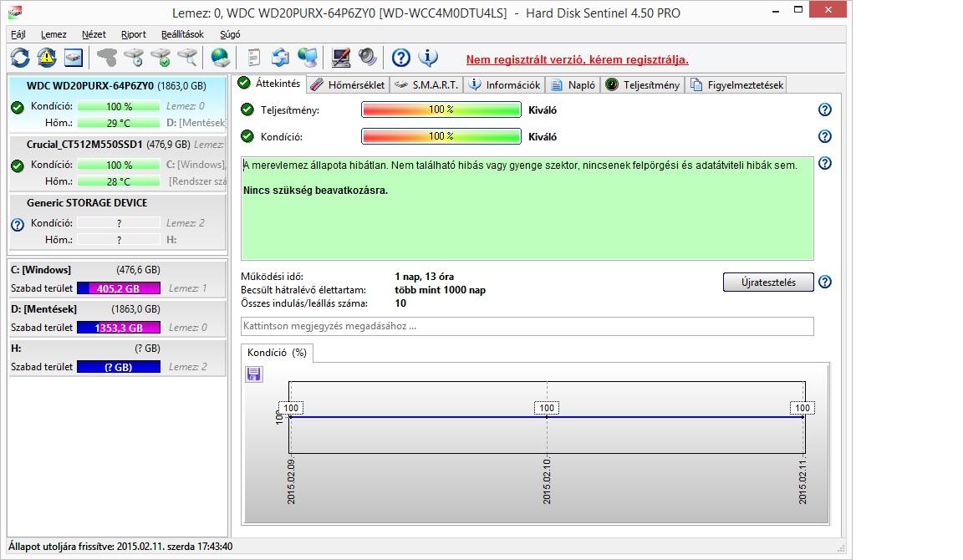Click the blue framed hard disk toolbar icon
The width and height of the screenshot is (963, 560).
[x=73, y=58]
